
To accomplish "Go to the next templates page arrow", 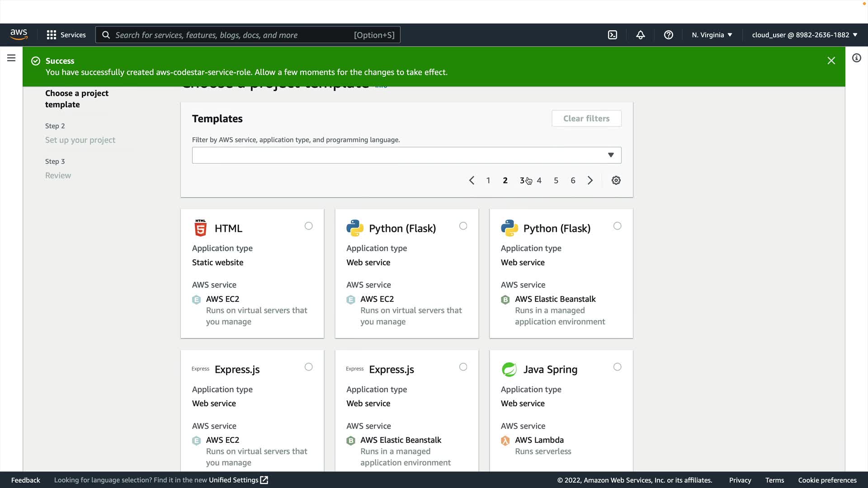I will click(x=590, y=180).
